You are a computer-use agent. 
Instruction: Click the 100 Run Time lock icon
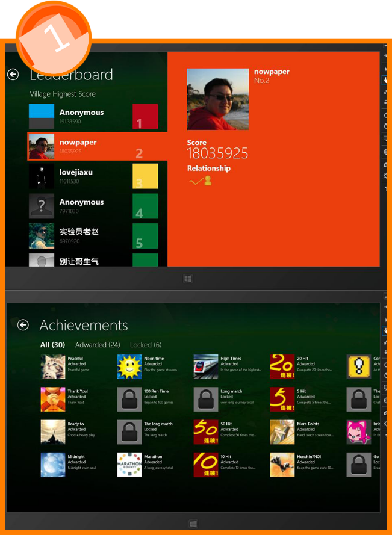coord(129,399)
